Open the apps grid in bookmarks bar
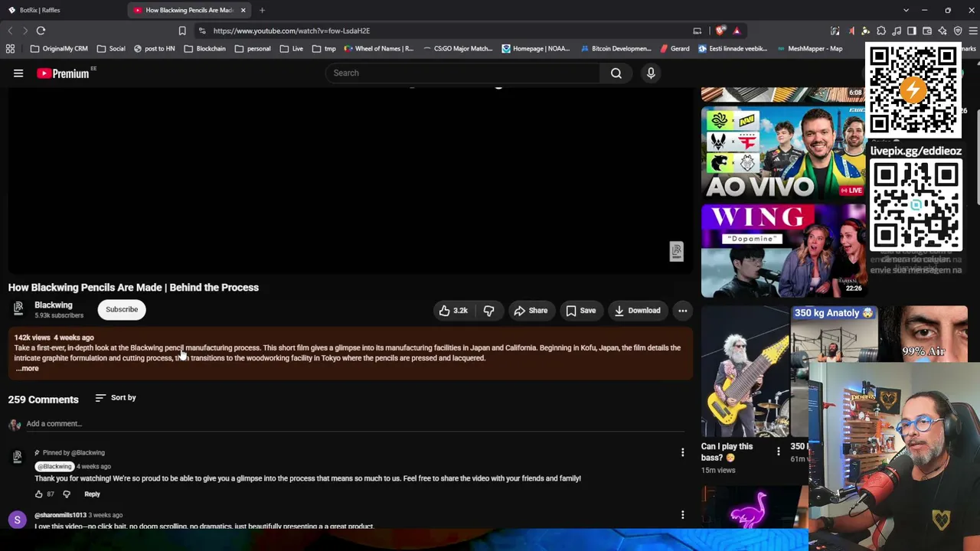980x551 pixels. tap(10, 48)
